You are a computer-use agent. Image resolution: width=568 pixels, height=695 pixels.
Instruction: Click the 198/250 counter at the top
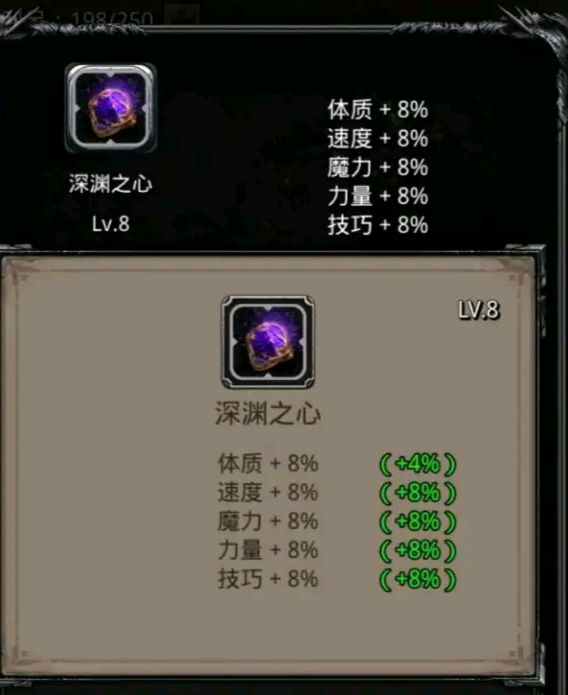(112, 19)
